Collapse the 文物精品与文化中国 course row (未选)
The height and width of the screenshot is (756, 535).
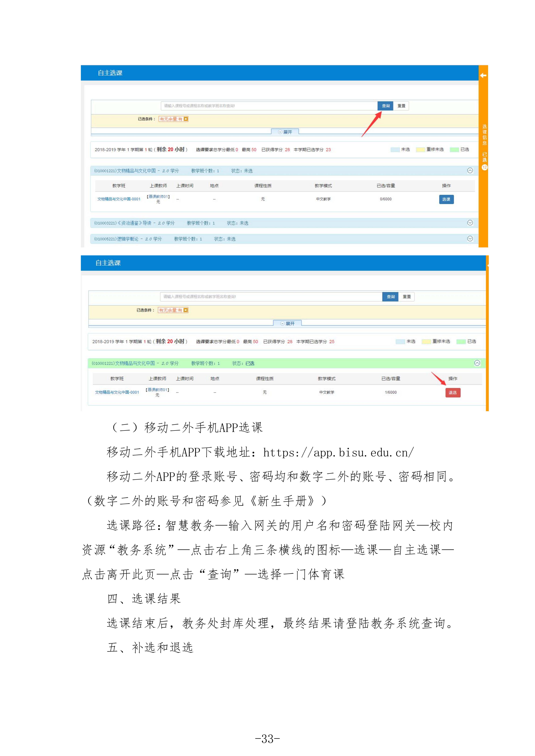[x=470, y=171]
